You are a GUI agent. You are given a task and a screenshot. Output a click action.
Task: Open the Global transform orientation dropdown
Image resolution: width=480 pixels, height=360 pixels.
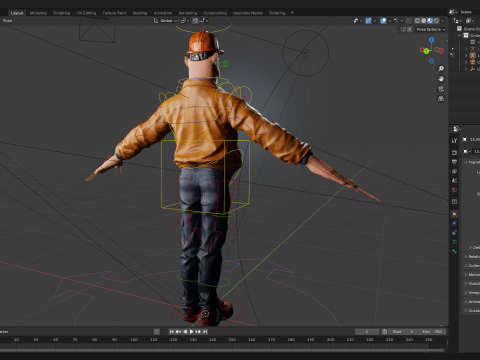coord(165,21)
